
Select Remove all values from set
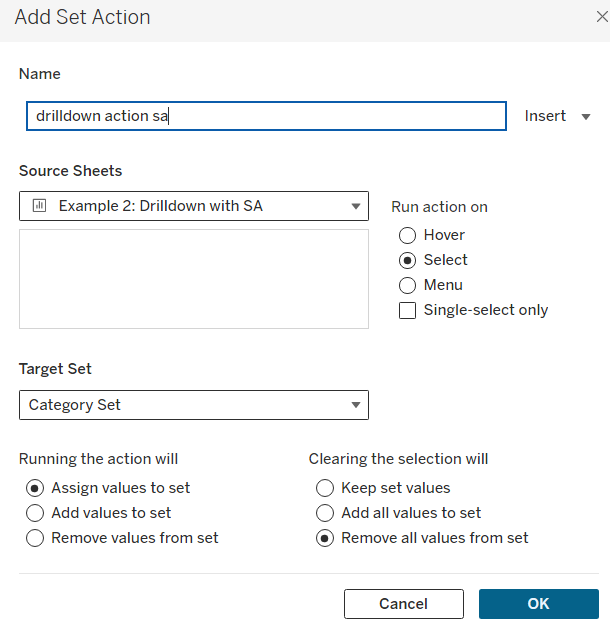pyautogui.click(x=325, y=538)
